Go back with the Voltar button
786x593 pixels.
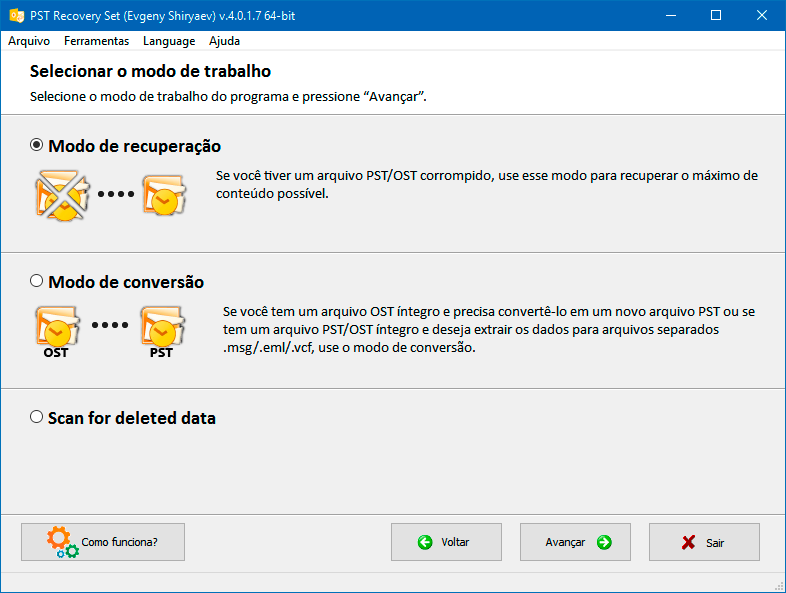pos(446,542)
